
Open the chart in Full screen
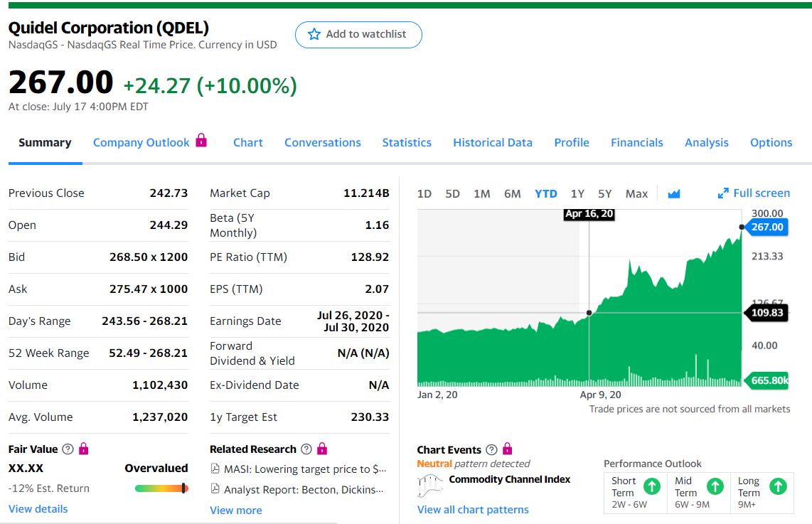tap(754, 193)
